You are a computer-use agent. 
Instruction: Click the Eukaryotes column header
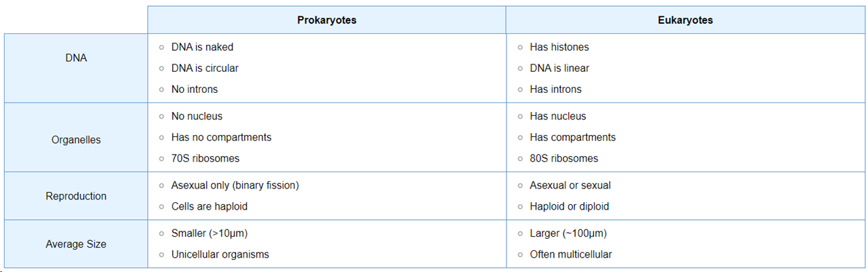[x=685, y=20]
